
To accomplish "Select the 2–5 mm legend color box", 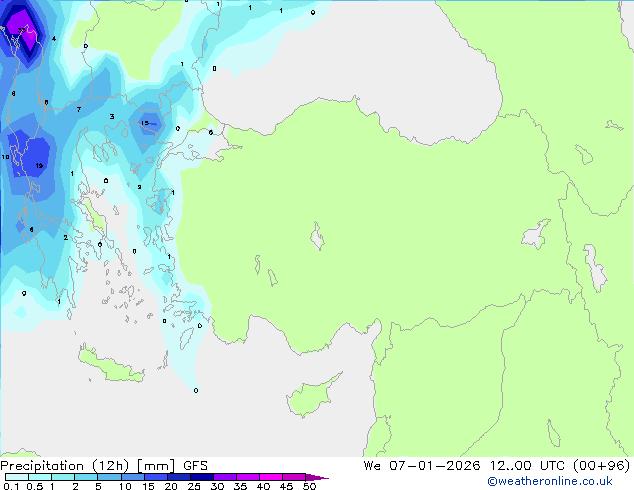I will (86, 477).
